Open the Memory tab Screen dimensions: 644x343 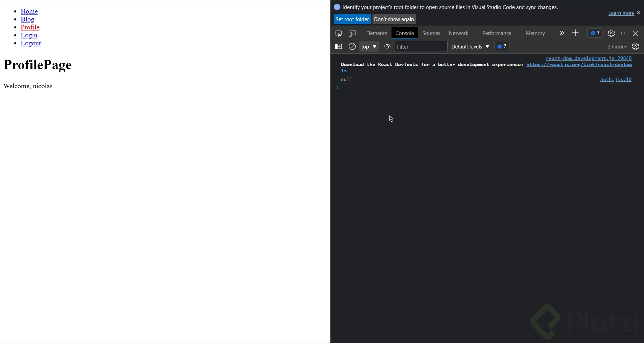[x=535, y=33]
